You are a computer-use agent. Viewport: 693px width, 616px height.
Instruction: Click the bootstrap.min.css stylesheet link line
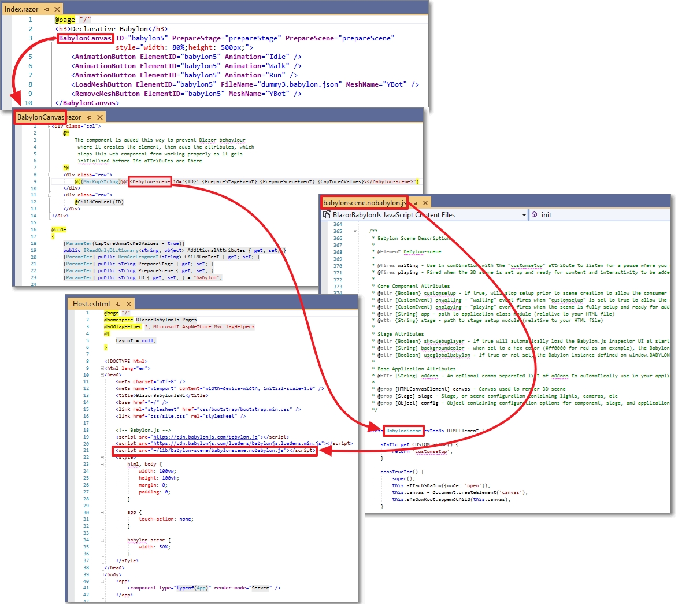point(208,409)
